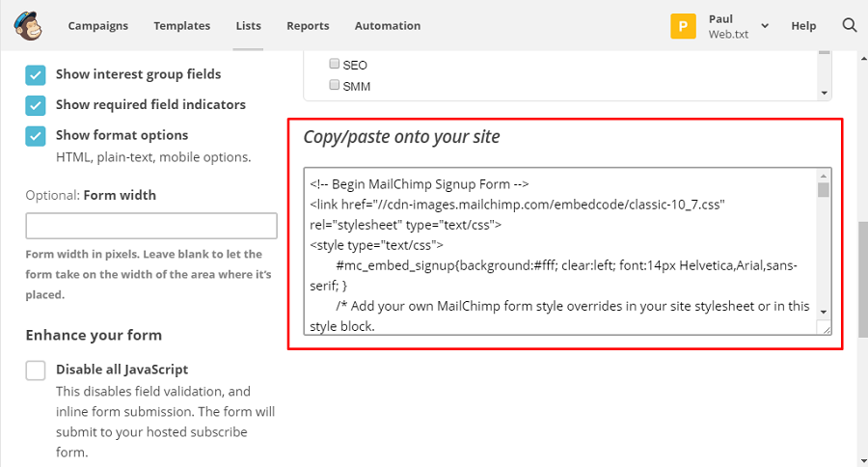The width and height of the screenshot is (868, 467).
Task: Tick the SMM checkbox in preview
Action: (x=334, y=85)
